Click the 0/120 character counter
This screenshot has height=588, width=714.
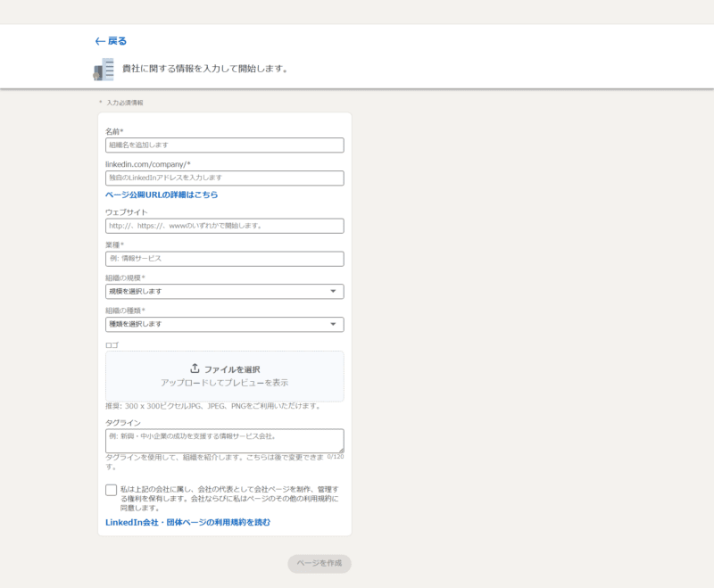(x=336, y=457)
